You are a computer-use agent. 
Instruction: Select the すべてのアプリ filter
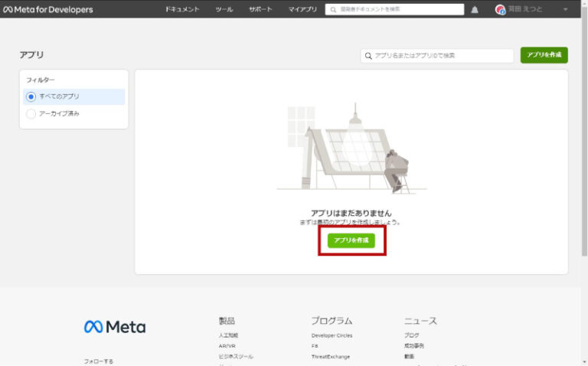coord(31,96)
